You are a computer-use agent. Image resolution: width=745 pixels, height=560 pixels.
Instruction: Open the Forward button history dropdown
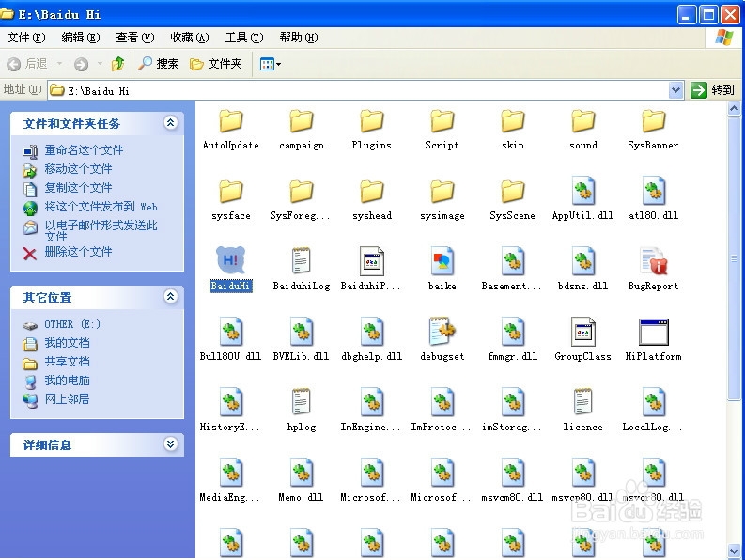[100, 63]
